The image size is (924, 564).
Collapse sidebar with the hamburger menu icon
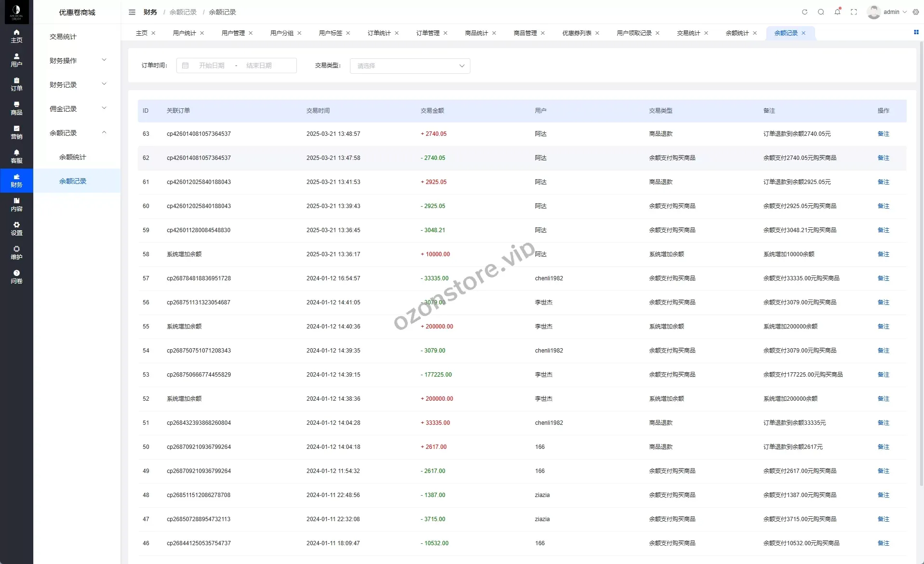(x=132, y=12)
